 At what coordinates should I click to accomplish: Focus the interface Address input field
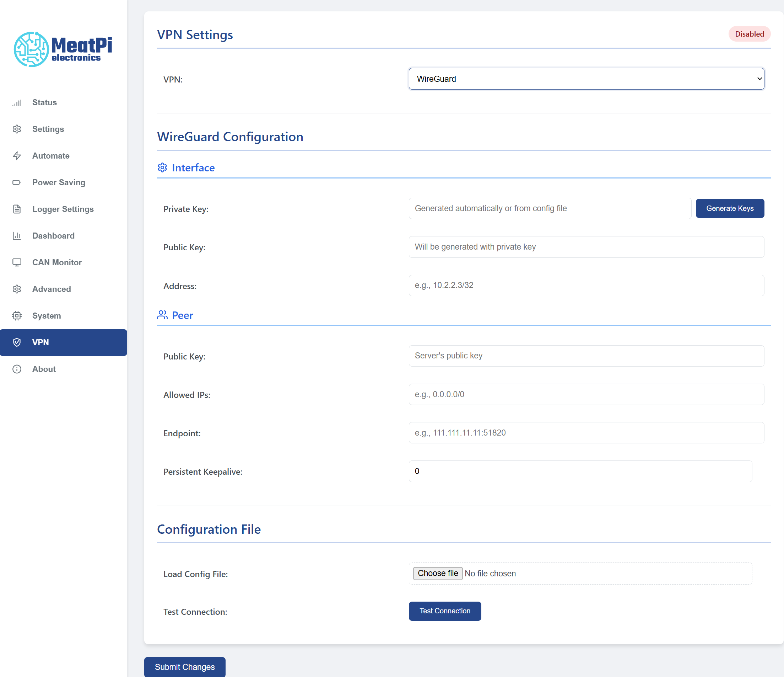586,286
